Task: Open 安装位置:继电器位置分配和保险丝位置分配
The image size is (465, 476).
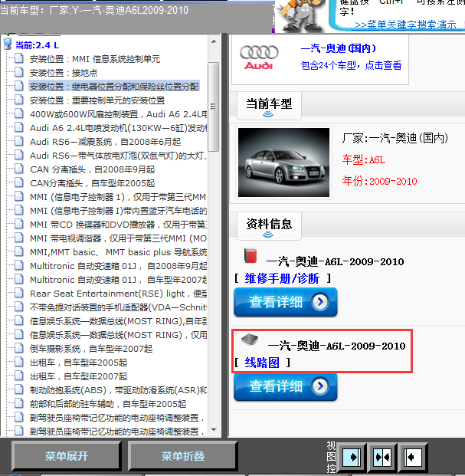Action: tap(114, 87)
